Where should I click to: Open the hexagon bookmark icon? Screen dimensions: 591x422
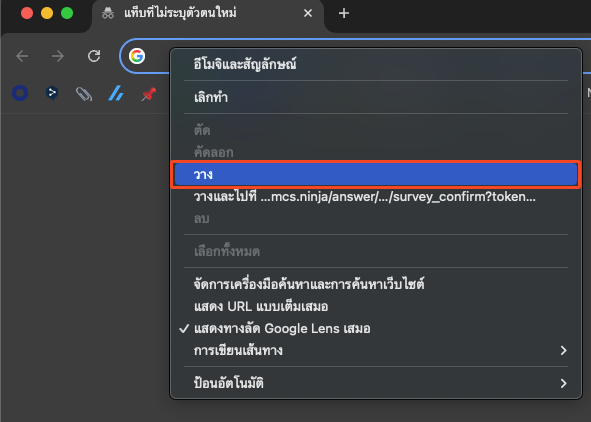(x=52, y=93)
